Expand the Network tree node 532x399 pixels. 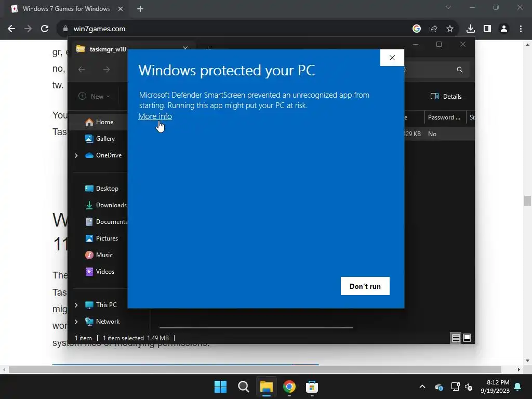point(76,322)
